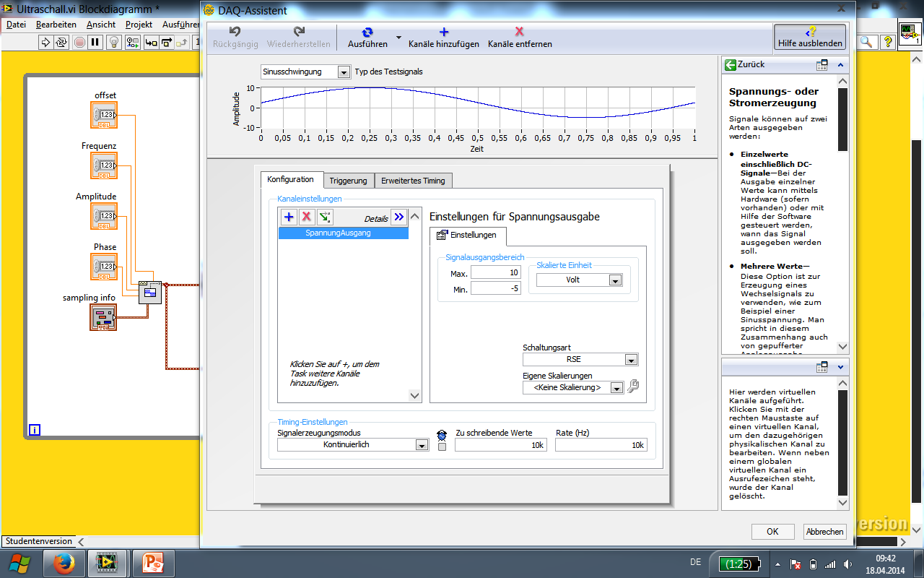This screenshot has height=578, width=924.
Task: Click the sampling info cluster terminal
Action: point(103,317)
